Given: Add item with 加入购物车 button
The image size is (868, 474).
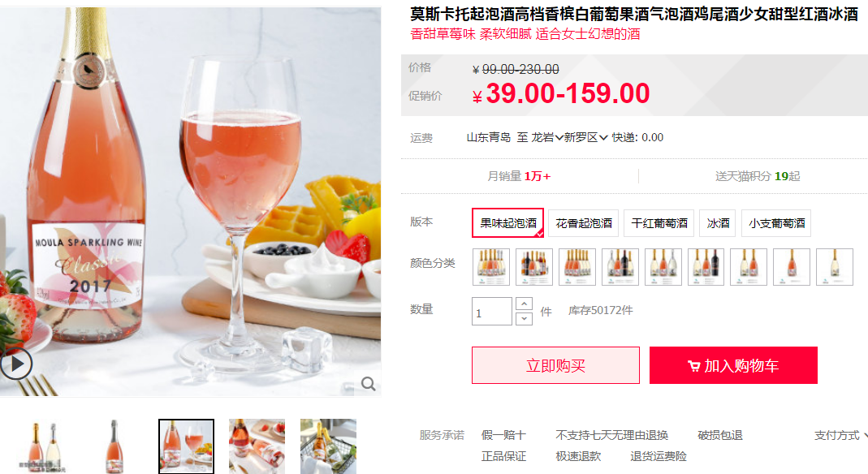Looking at the screenshot, I should 733,365.
